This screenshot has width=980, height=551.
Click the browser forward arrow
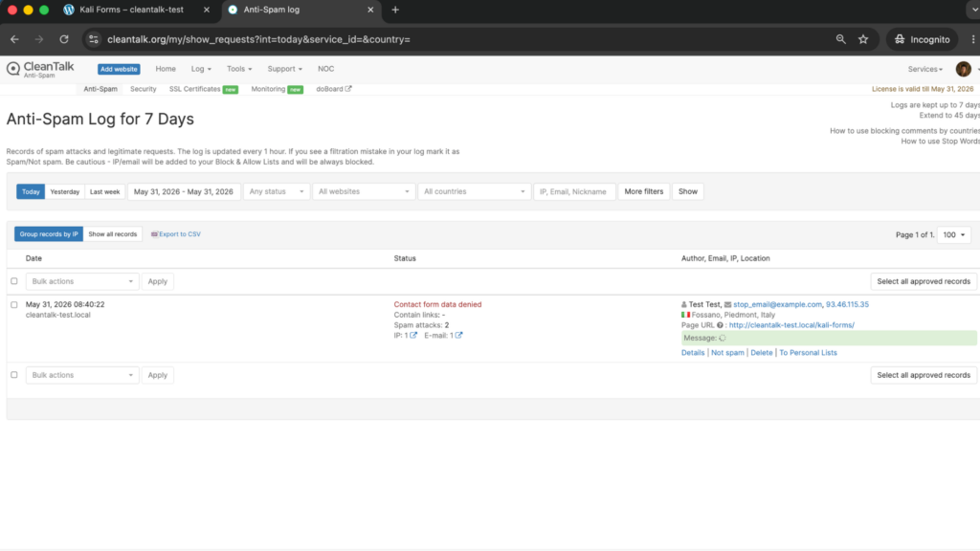point(38,39)
